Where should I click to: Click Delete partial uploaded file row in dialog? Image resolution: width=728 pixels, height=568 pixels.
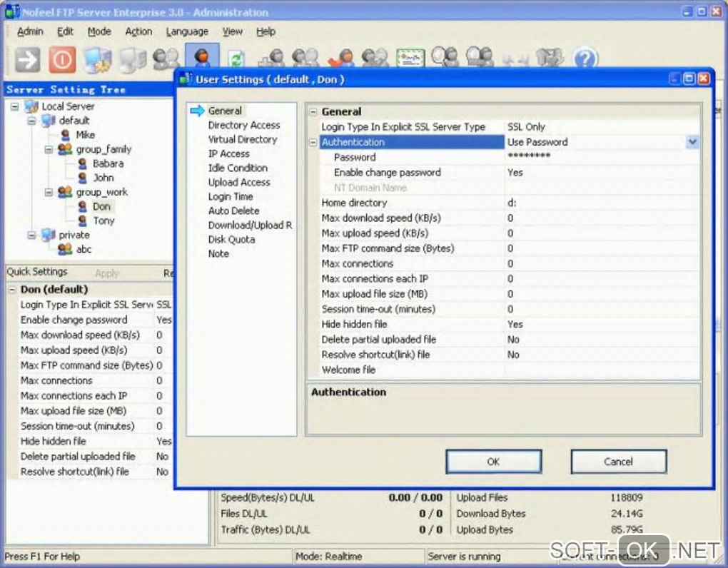click(509, 340)
